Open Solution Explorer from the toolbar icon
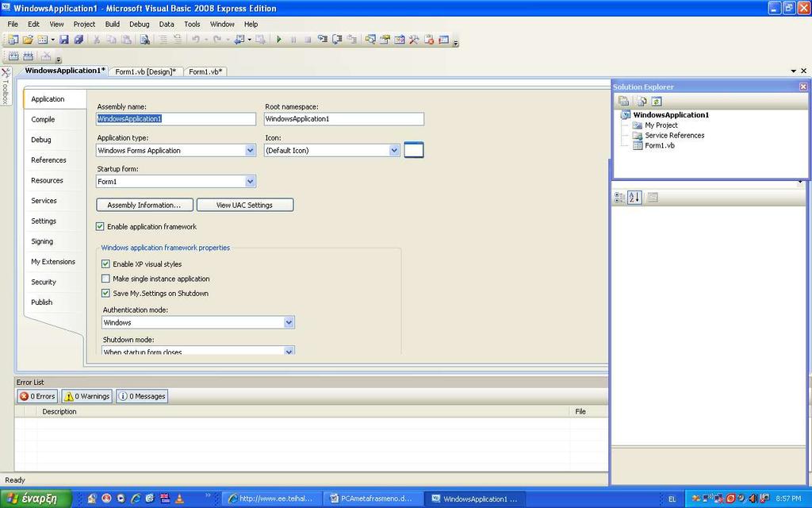Screen dimensions: 812x508 (370, 40)
